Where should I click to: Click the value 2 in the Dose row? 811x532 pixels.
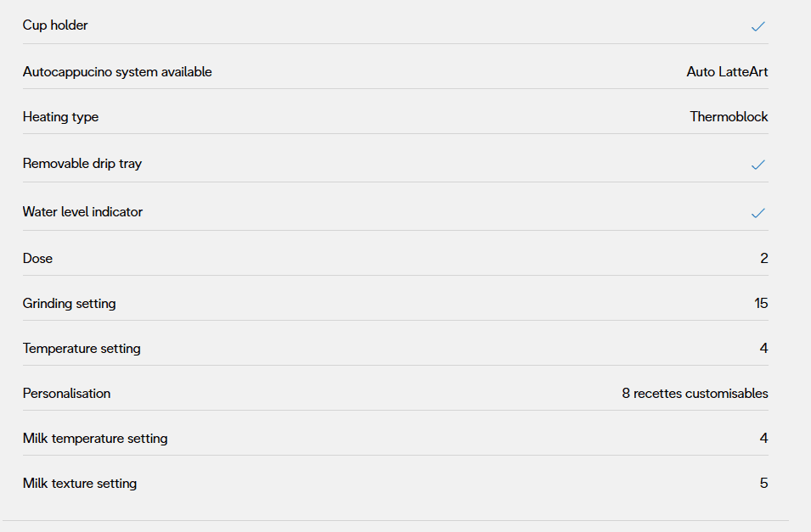[x=764, y=259]
